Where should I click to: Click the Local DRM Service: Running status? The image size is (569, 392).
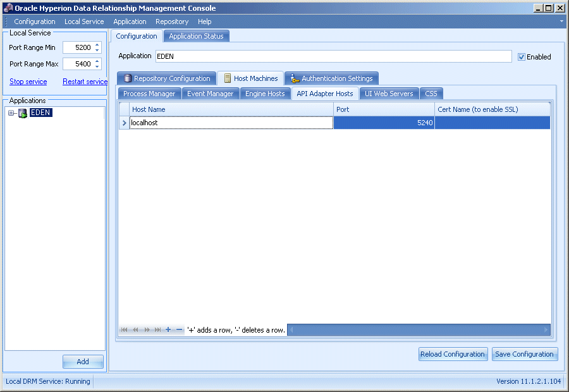[x=48, y=381]
